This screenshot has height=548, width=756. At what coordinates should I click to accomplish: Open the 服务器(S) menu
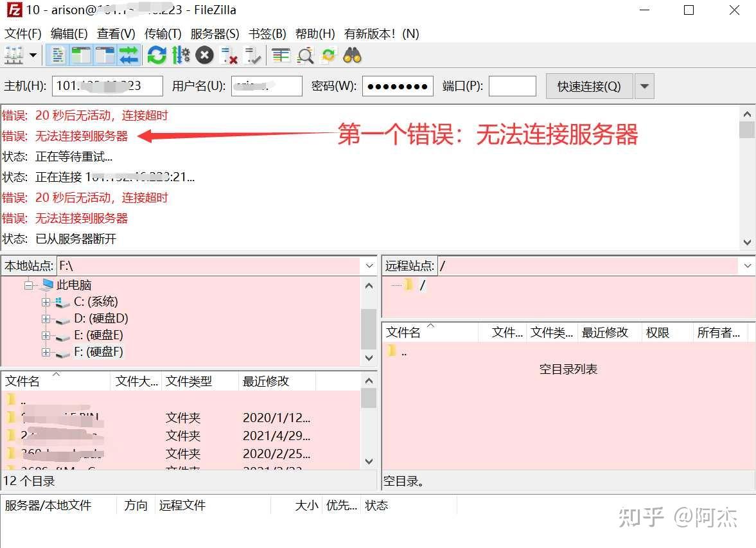click(x=215, y=33)
